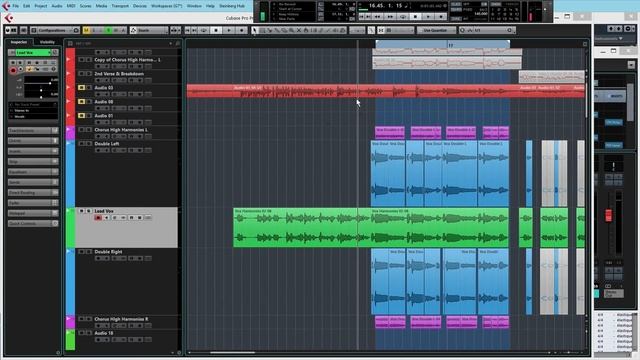Click the first pink Chorus Harmonies L clip
Image resolution: width=640 pixels, height=360 pixels.
pyautogui.click(x=390, y=132)
